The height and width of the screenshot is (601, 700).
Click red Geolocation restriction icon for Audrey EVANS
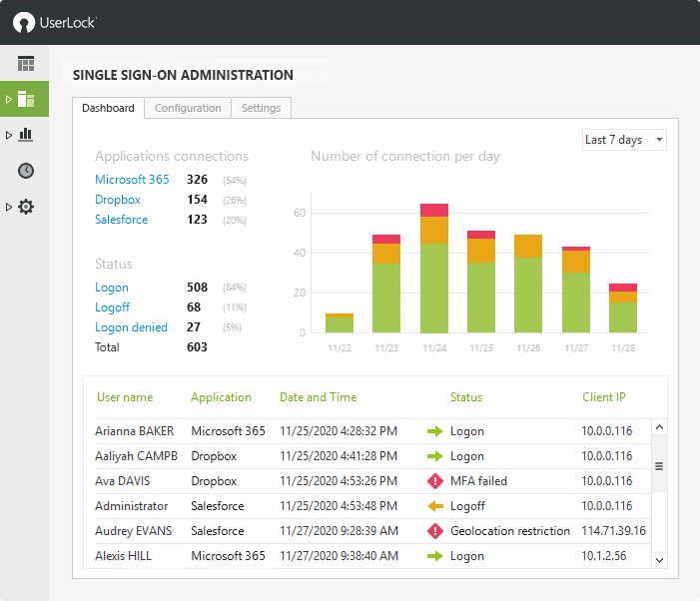pos(435,531)
